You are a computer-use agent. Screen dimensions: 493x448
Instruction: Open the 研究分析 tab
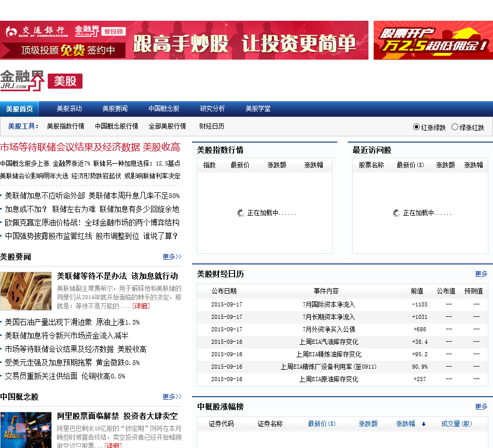pos(213,109)
